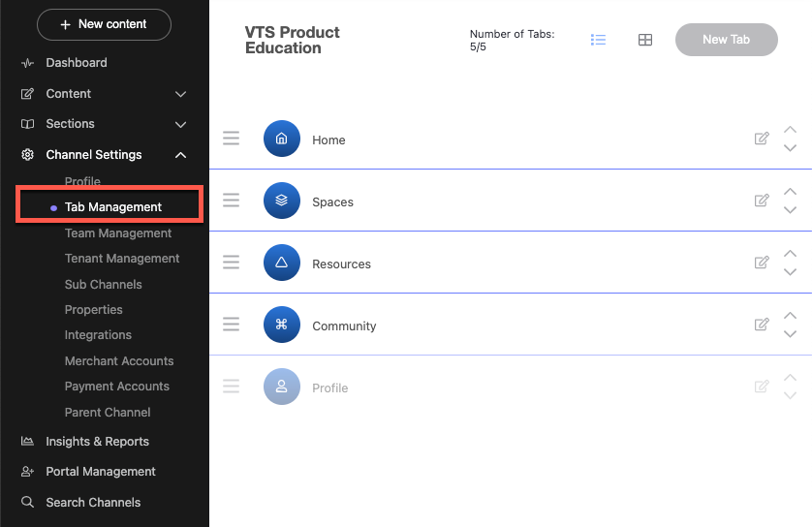Screen dimensions: 812x527
Task: Click the Profile tab up arrow
Action: (x=790, y=378)
